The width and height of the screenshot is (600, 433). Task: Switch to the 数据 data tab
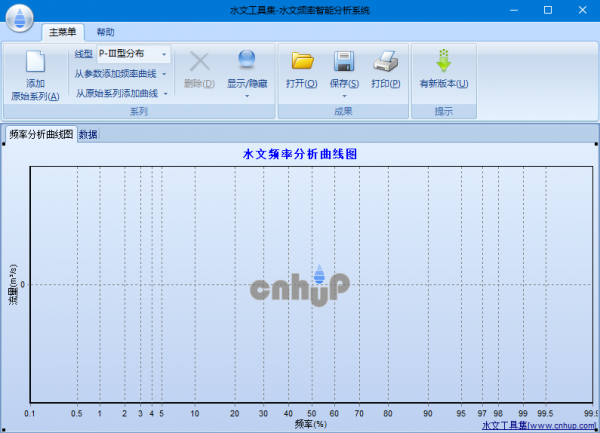[x=88, y=134]
